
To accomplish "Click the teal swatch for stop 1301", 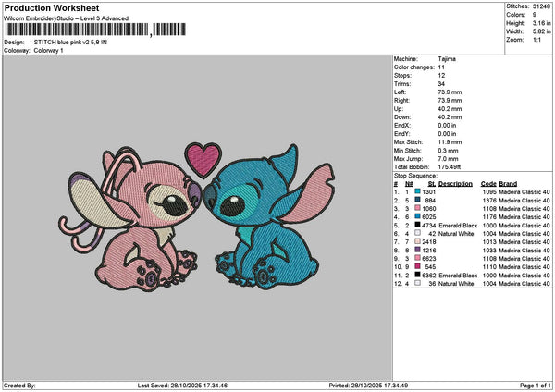I will pos(418,191).
